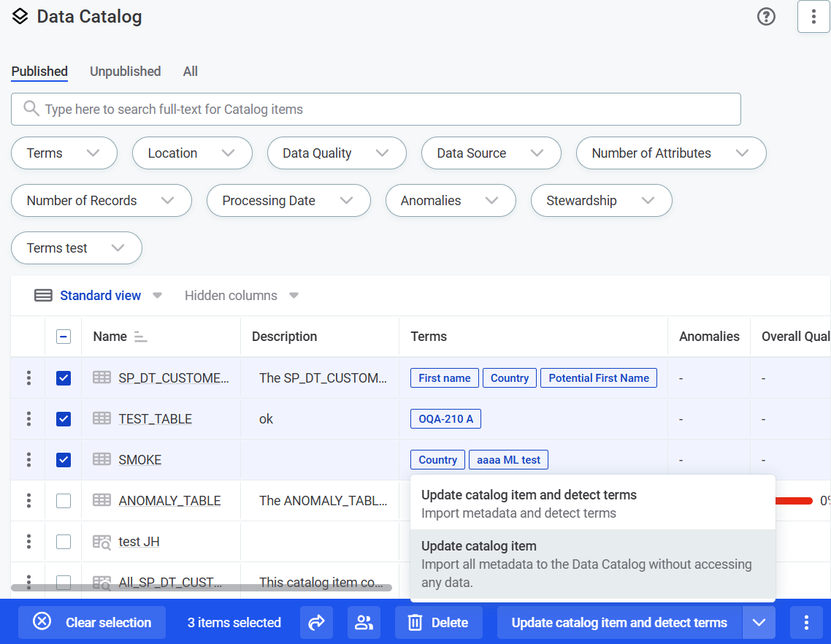831x644 pixels.
Task: Expand the Number of Records filter
Action: [x=101, y=200]
